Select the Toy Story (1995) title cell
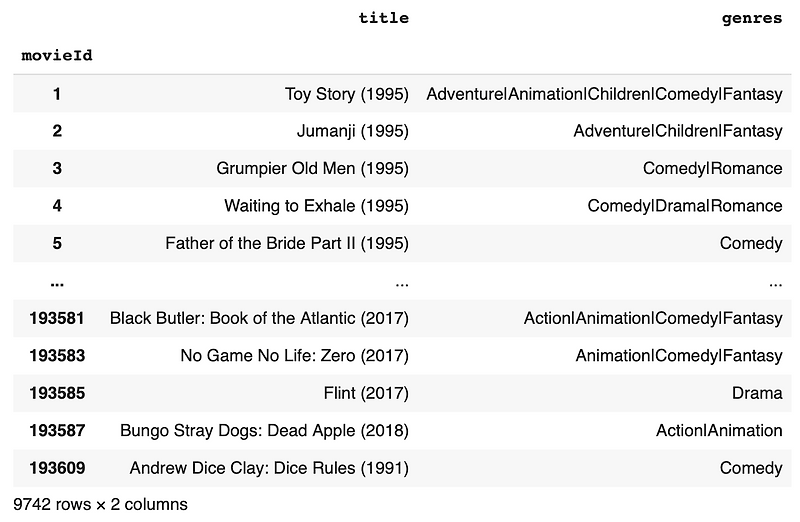 click(346, 94)
